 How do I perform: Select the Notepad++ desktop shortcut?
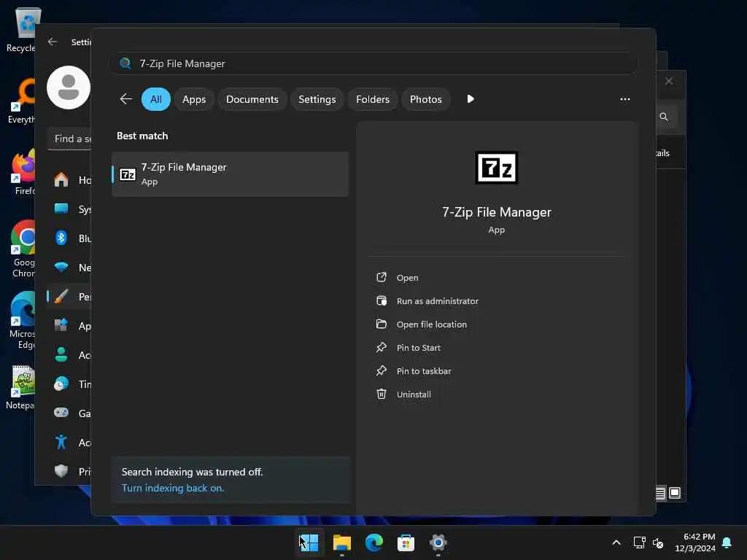click(x=19, y=387)
